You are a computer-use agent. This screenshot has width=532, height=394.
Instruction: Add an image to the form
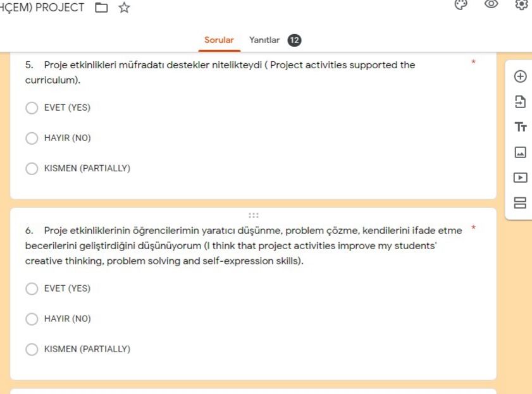click(521, 152)
